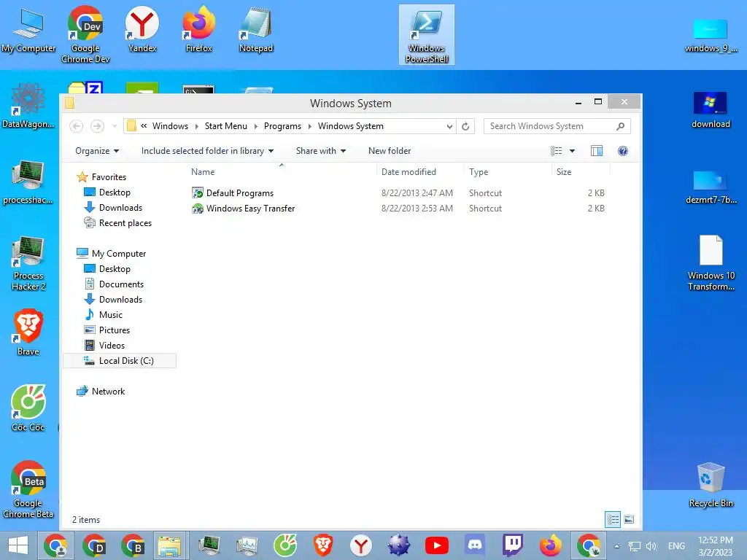This screenshot has height=560, width=747.
Task: Switch to large icons view in status bar
Action: coord(629,519)
